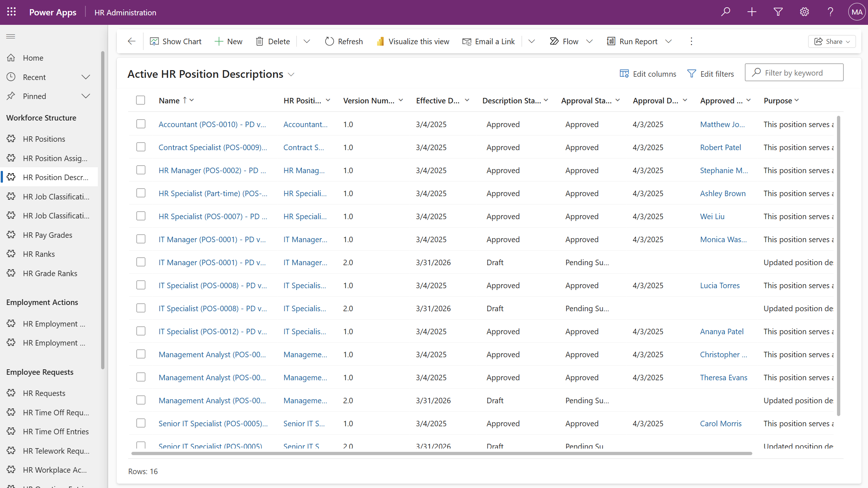The image size is (868, 488).
Task: Open the view selector chevron beside title
Action: coord(291,75)
